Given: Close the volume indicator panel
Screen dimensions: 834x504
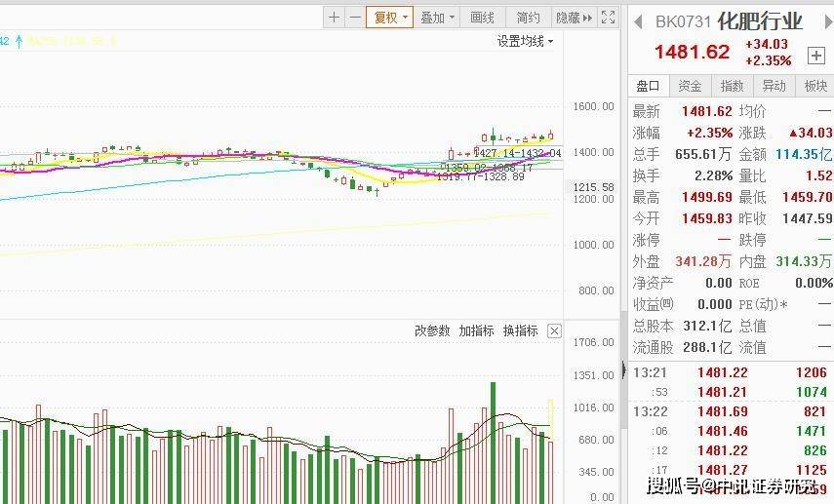Looking at the screenshot, I should (x=554, y=331).
